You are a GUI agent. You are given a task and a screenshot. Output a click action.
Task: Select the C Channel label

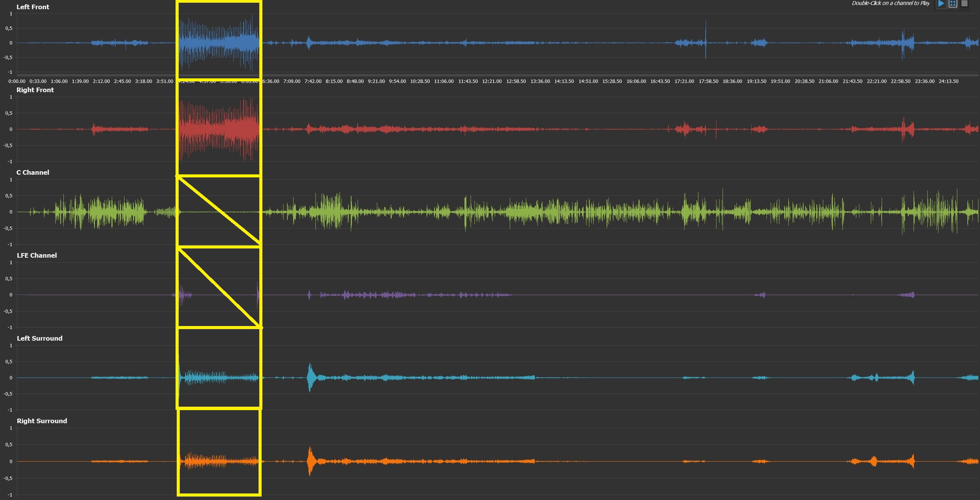[x=33, y=172]
